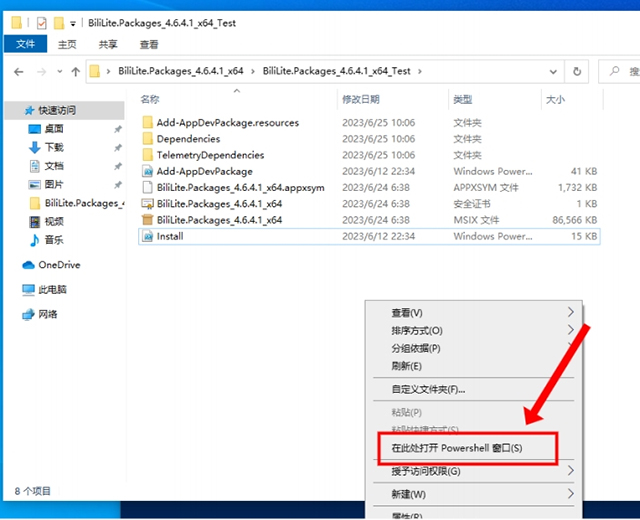Click the quick access Properties checkmark icon
The image size is (640, 520).
pyautogui.click(x=42, y=23)
